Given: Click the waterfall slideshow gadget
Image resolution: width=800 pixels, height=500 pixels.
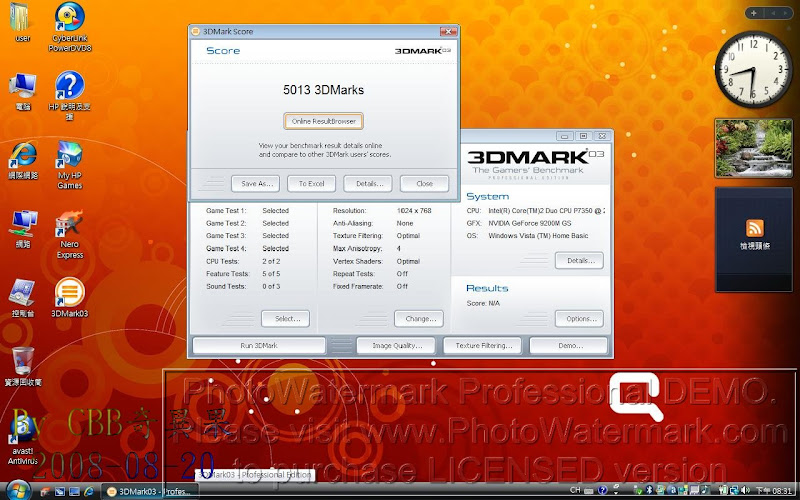Looking at the screenshot, I should pyautogui.click(x=754, y=148).
